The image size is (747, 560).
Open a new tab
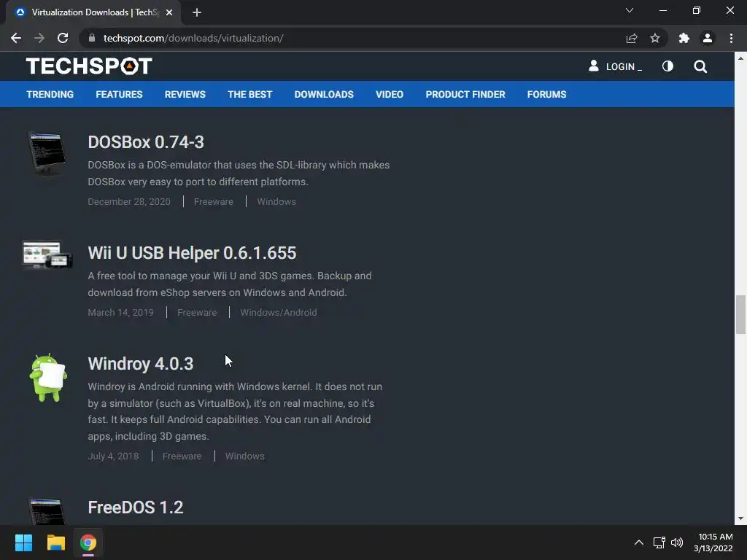(197, 12)
